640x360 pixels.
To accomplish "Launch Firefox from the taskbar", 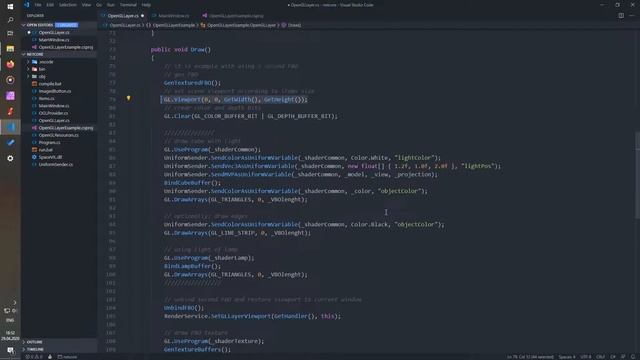I will [10, 64].
